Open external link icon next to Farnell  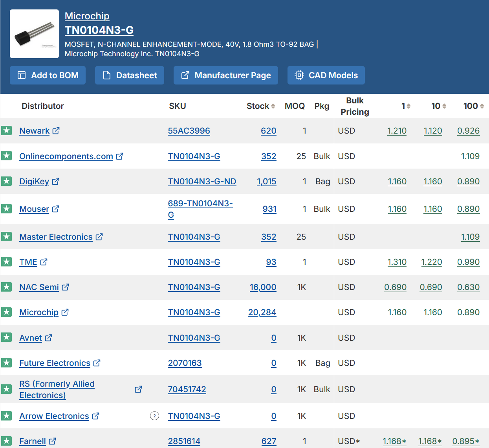pos(52,441)
